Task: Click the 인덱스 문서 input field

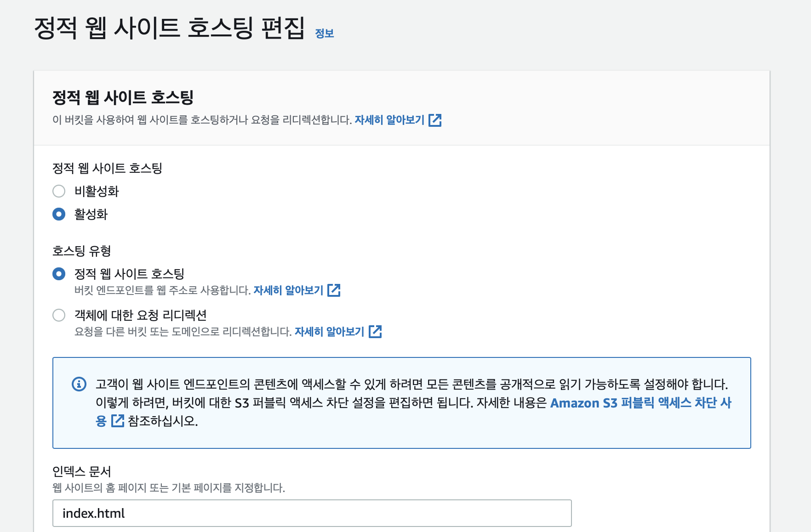Action: 312,513
